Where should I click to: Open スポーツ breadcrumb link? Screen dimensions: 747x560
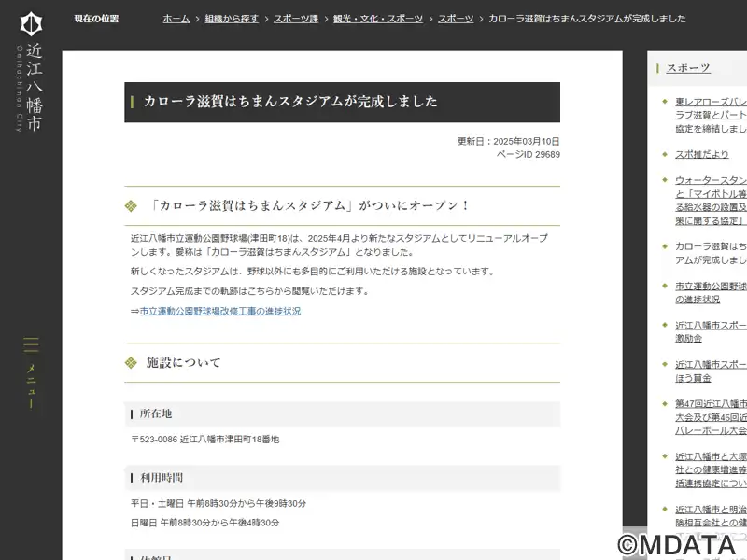click(456, 19)
